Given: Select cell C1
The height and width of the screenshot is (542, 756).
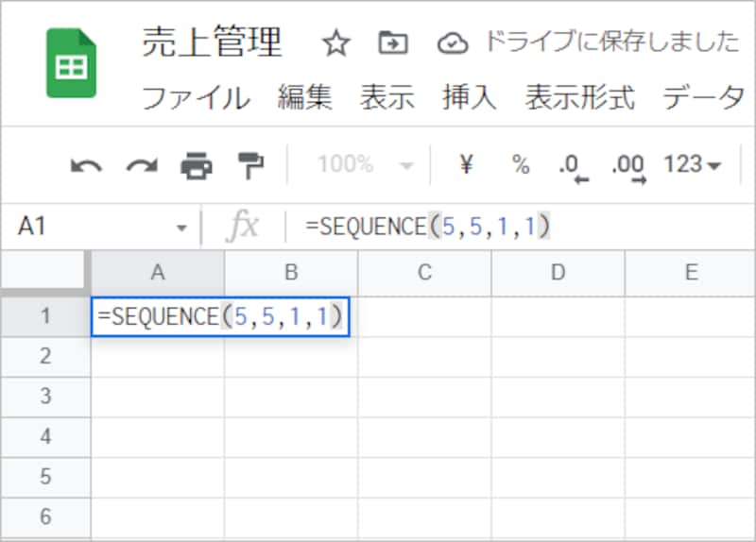Looking at the screenshot, I should point(424,316).
